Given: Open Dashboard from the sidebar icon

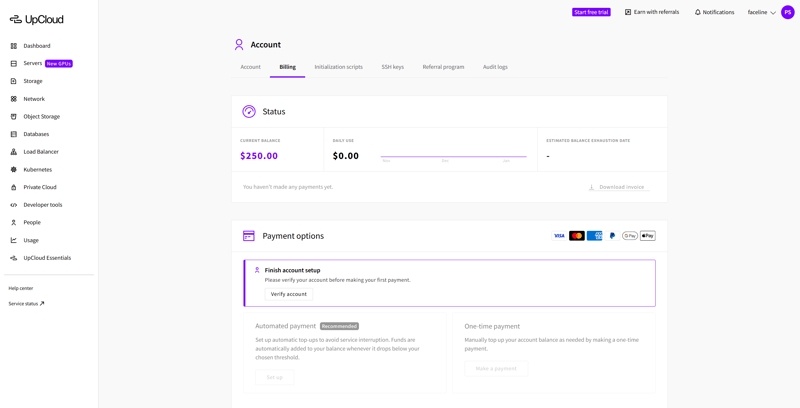Looking at the screenshot, I should [x=14, y=46].
